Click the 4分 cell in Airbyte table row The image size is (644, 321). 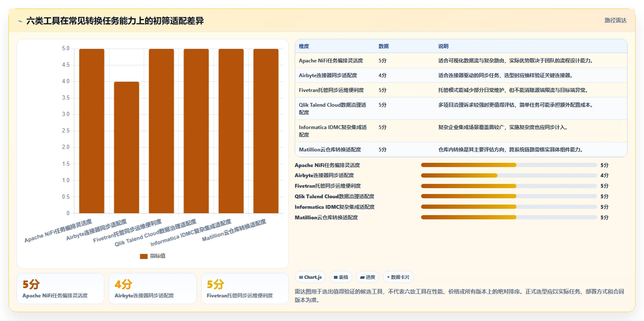click(383, 75)
